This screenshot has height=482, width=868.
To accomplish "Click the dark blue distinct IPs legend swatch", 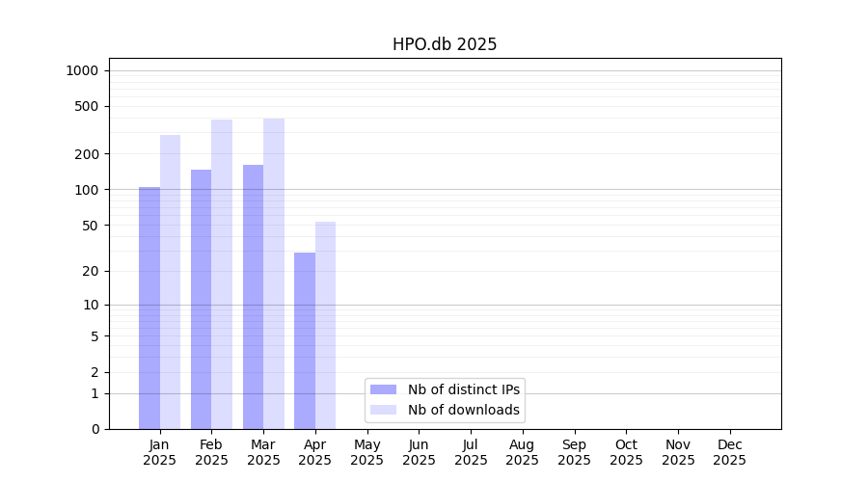I will [383, 389].
